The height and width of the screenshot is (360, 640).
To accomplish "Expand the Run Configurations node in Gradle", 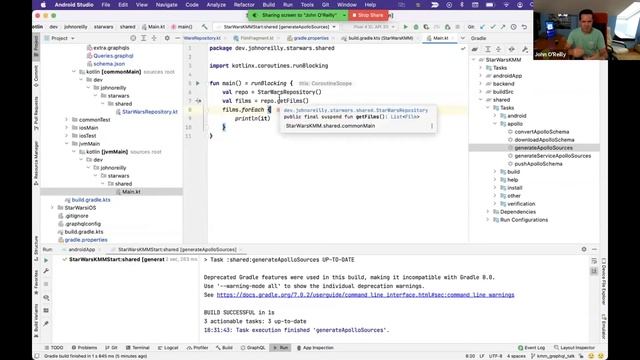I will tap(488, 220).
